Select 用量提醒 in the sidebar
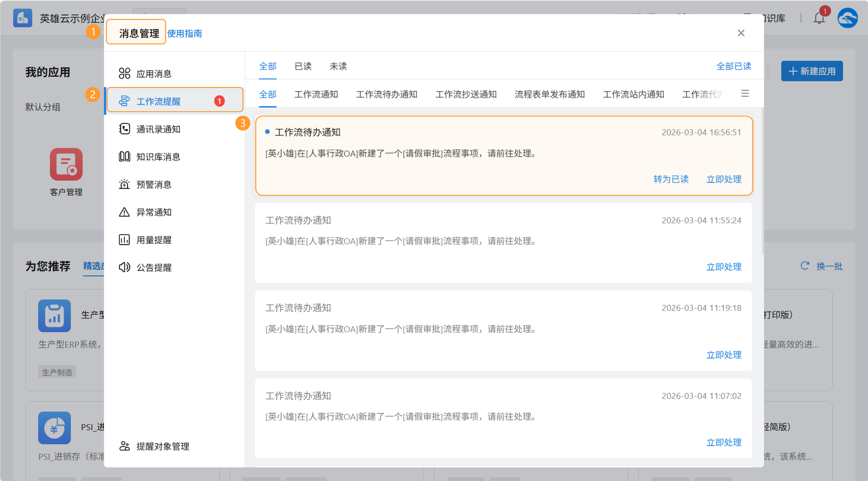This screenshot has height=481, width=868. (154, 240)
